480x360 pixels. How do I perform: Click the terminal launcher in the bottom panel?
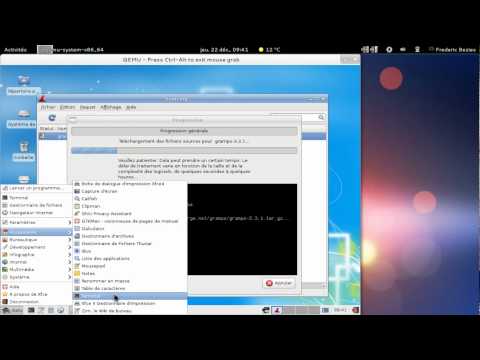click(x=31, y=310)
